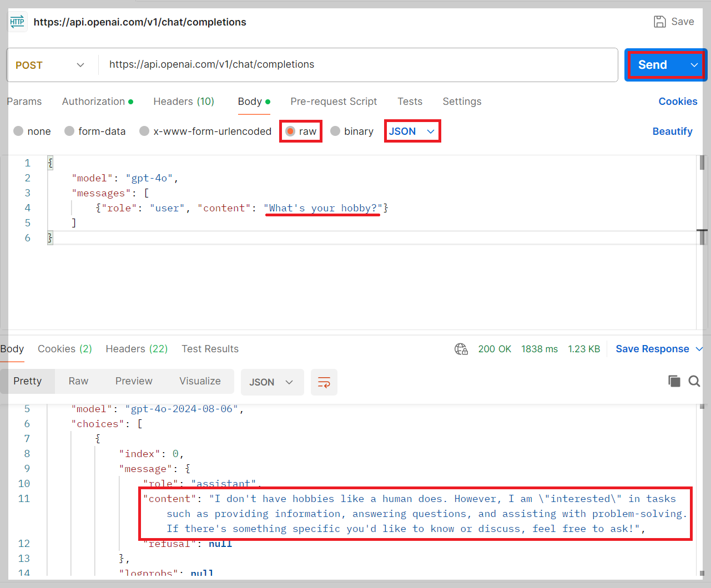Click the Beautify link
Viewport: 711px width, 588px height.
click(672, 131)
